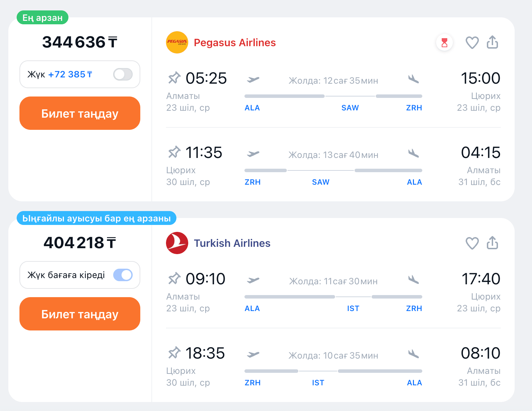The width and height of the screenshot is (532, 411).
Task: Pin the 11:35 Zurich return flight
Action: tap(174, 152)
